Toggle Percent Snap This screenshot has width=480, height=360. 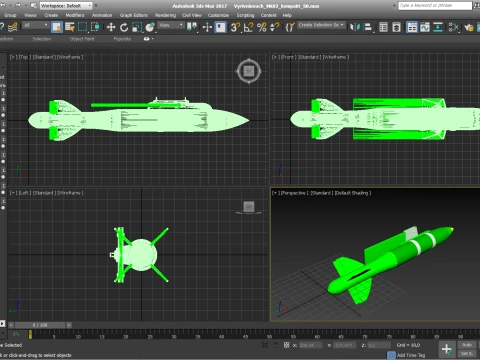coord(262,27)
